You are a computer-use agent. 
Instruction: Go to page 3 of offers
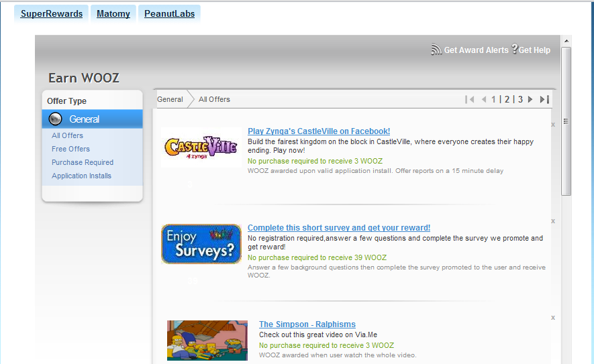click(x=520, y=99)
